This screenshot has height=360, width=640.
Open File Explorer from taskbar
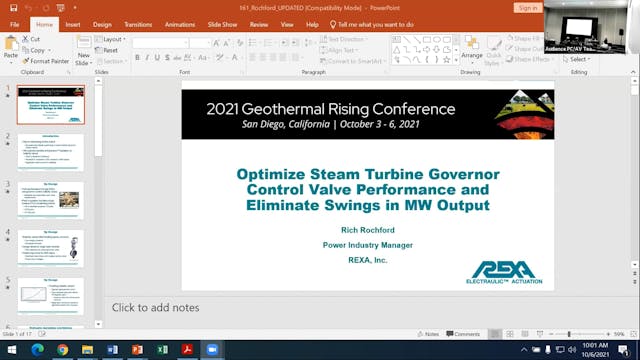[x=87, y=350]
